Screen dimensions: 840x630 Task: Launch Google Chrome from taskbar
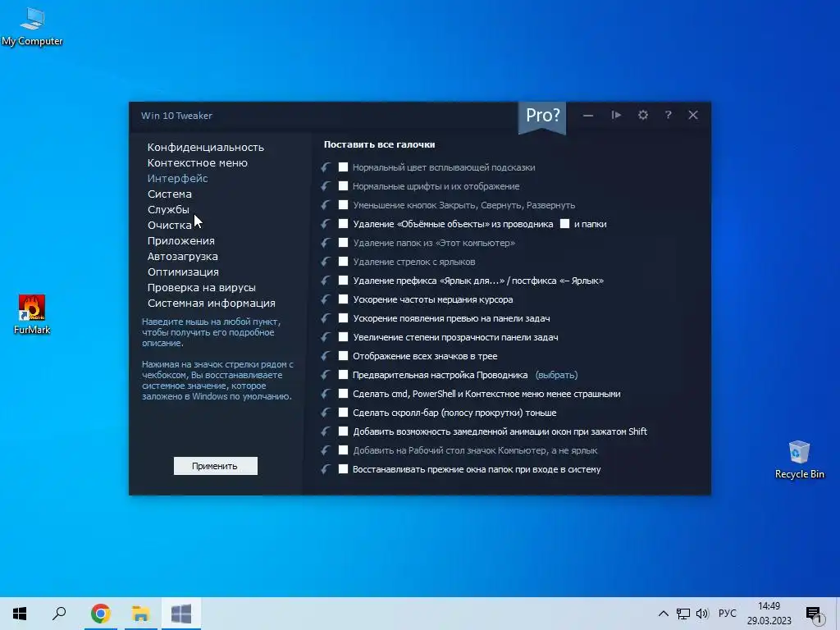100,614
